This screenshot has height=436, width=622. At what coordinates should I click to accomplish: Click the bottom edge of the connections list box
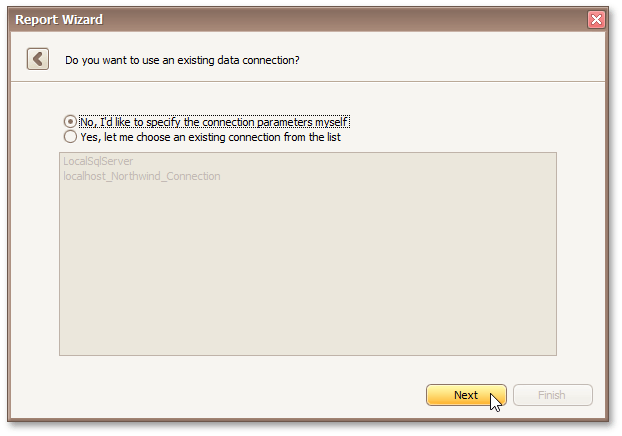click(307, 355)
